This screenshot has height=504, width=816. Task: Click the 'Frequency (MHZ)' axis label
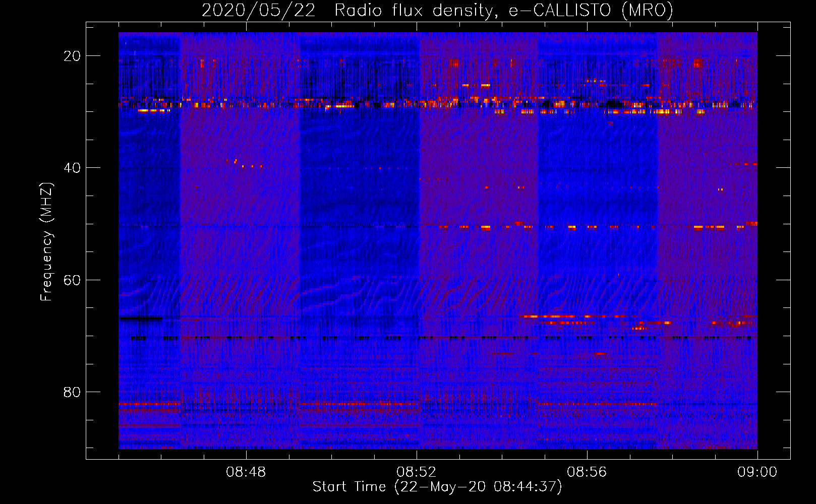point(46,242)
